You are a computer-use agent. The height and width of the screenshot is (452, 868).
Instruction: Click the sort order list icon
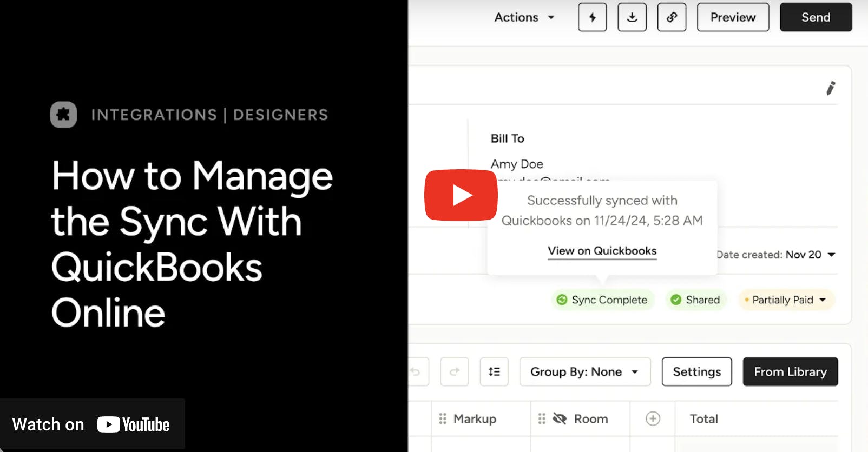(494, 371)
